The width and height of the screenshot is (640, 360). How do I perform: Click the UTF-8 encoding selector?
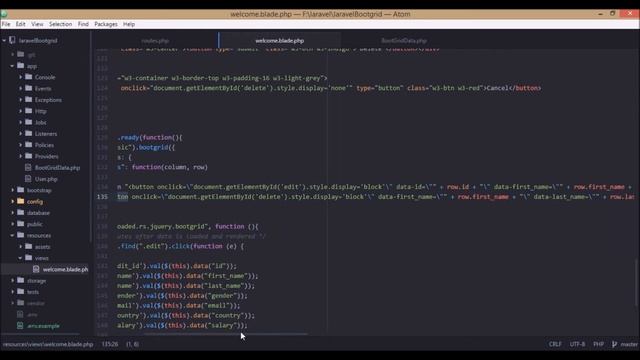point(577,344)
